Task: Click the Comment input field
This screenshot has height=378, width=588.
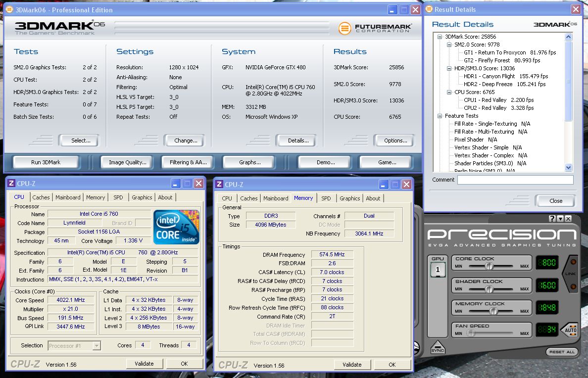Action: coord(515,180)
